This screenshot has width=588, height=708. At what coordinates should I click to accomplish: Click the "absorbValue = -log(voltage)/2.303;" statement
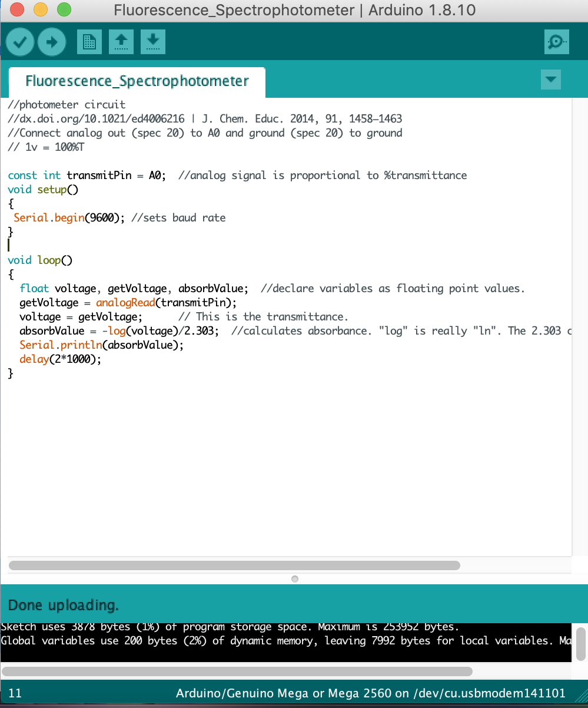point(119,331)
